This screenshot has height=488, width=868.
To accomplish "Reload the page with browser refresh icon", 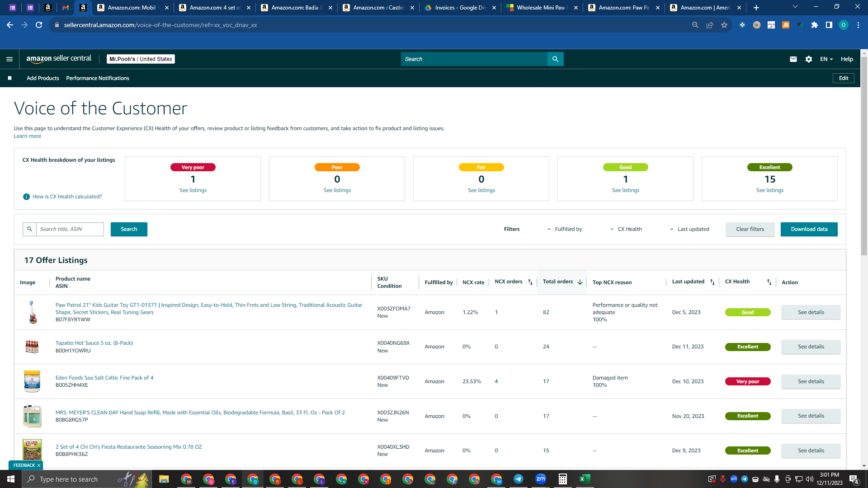I will [x=39, y=25].
